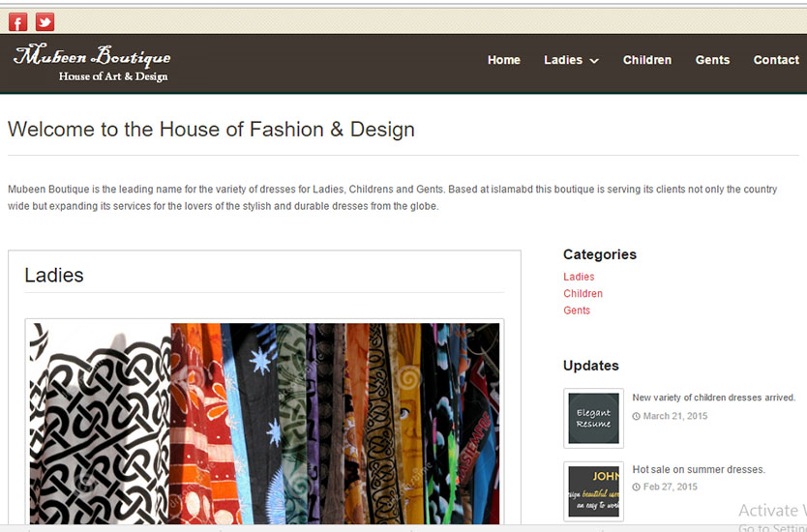The height and width of the screenshot is (532, 807).
Task: Open the second update thumbnail image
Action: point(593,490)
